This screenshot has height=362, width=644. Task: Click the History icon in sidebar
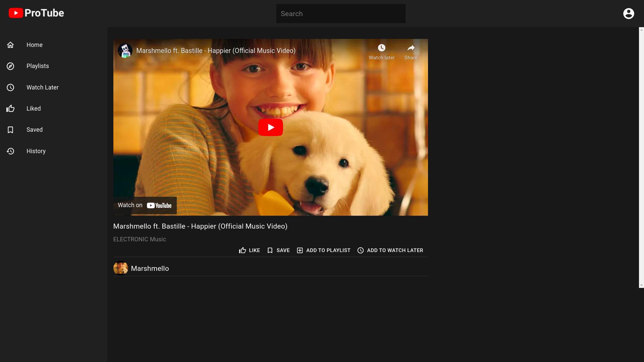point(10,151)
